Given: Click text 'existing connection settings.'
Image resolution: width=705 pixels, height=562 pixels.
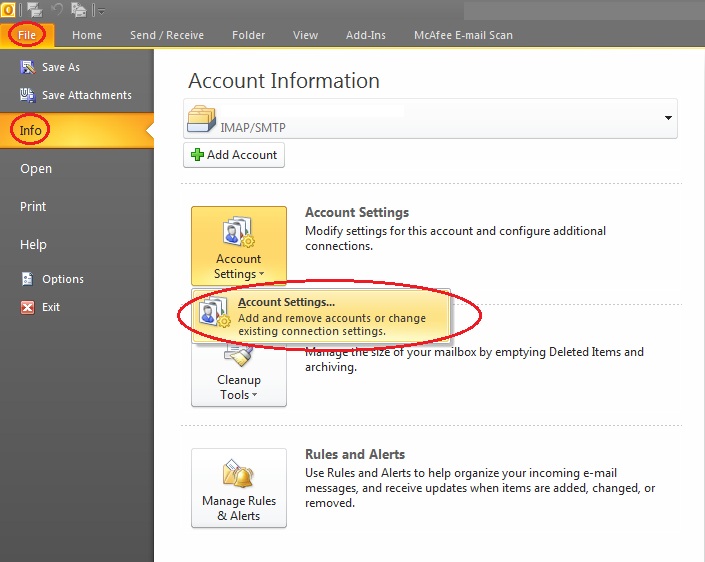Looking at the screenshot, I should [x=312, y=331].
